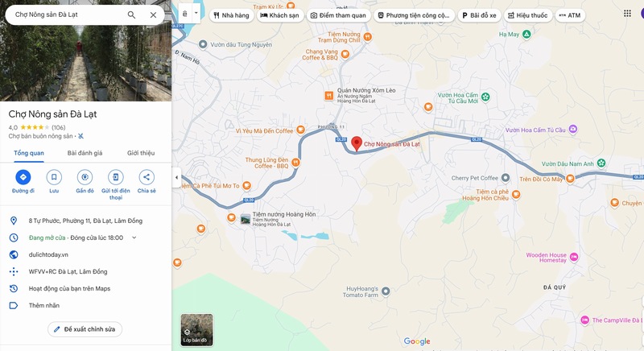Viewport: 644px width, 351px height.
Task: Toggle the Nhà hàng filter chip
Action: coord(231,15)
